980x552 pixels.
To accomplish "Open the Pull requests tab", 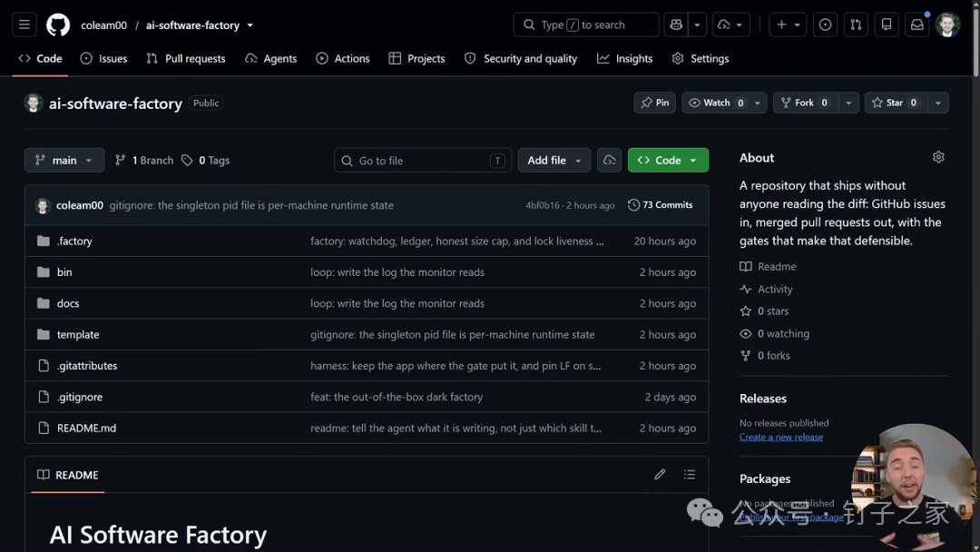I will [x=186, y=58].
